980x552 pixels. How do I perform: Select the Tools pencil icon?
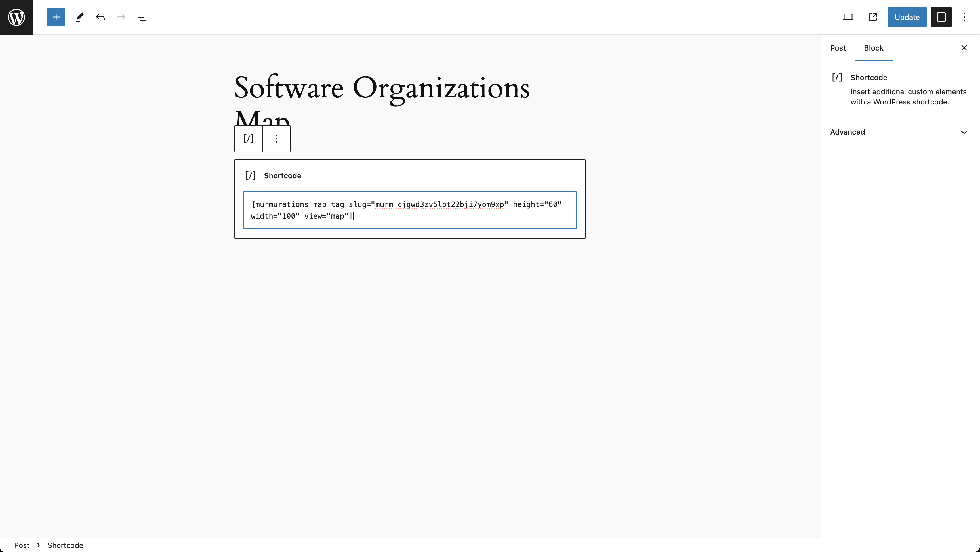pyautogui.click(x=79, y=17)
